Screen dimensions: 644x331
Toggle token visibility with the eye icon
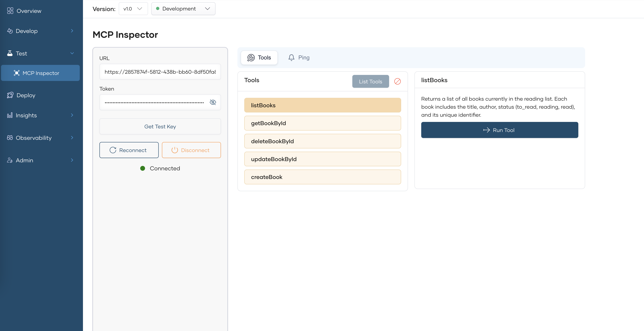213,102
